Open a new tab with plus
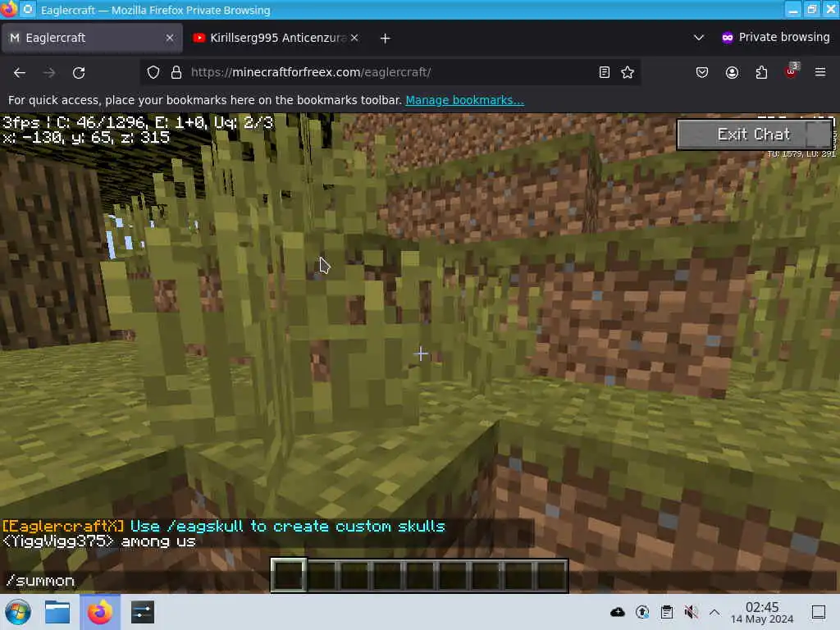Viewport: 840px width, 630px height. click(x=386, y=38)
